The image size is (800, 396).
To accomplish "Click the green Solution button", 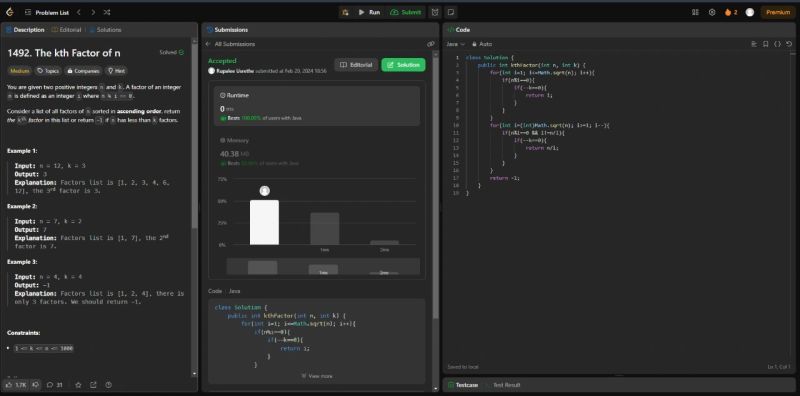I will [403, 65].
